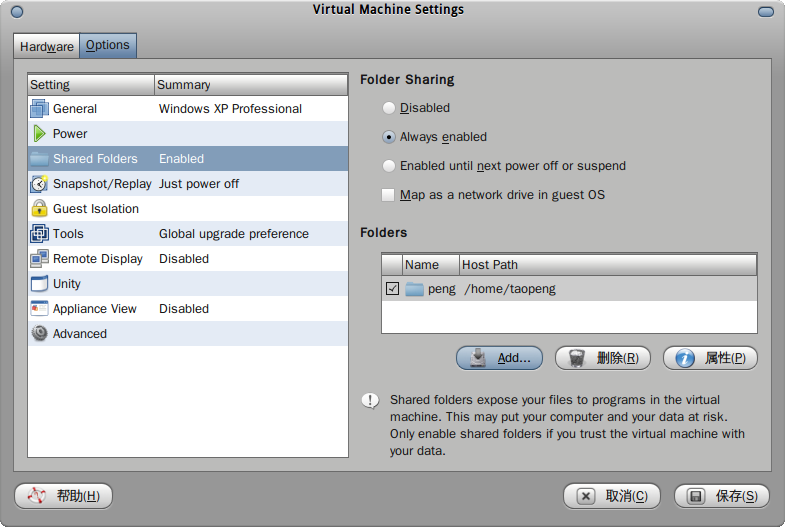Sort by the Setting column header
Viewport: 785px width, 527px height.
tap(91, 85)
